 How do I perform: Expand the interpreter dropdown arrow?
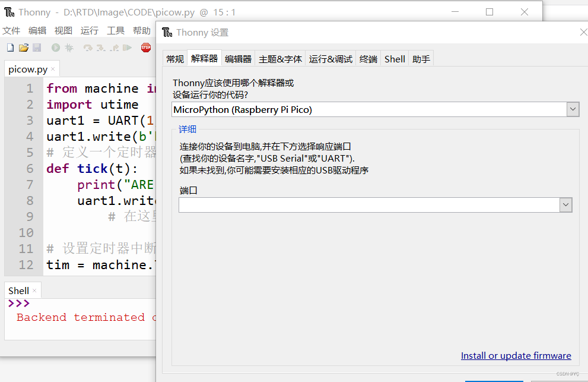(573, 110)
